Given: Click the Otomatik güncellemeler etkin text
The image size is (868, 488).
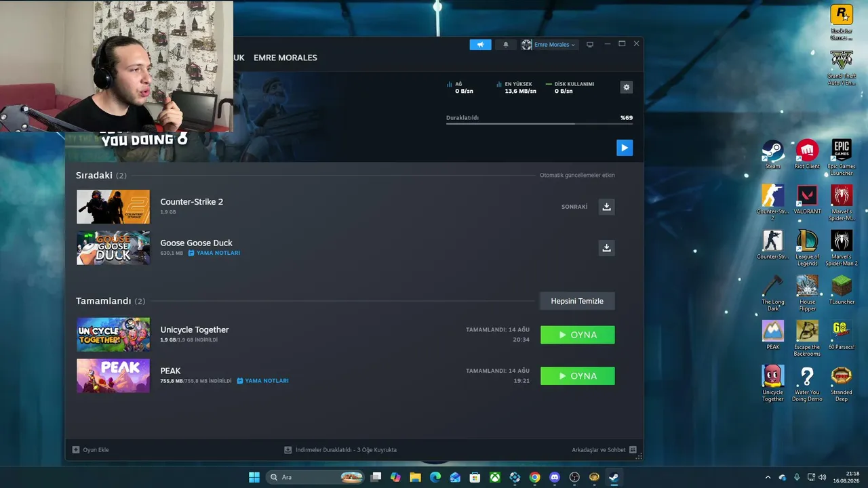Looking at the screenshot, I should (577, 175).
